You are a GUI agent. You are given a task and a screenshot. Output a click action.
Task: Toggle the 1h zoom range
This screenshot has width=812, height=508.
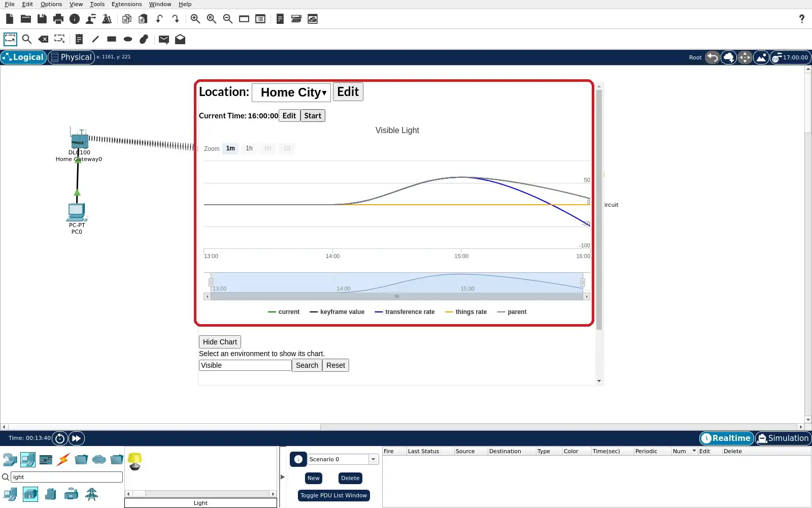pos(249,148)
